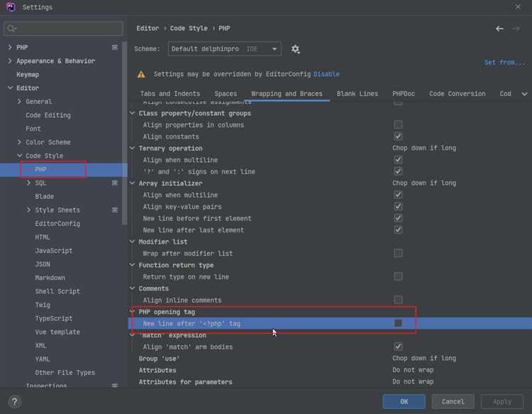532x414 pixels.
Task: Open the Code Conversion tab
Action: (458, 94)
